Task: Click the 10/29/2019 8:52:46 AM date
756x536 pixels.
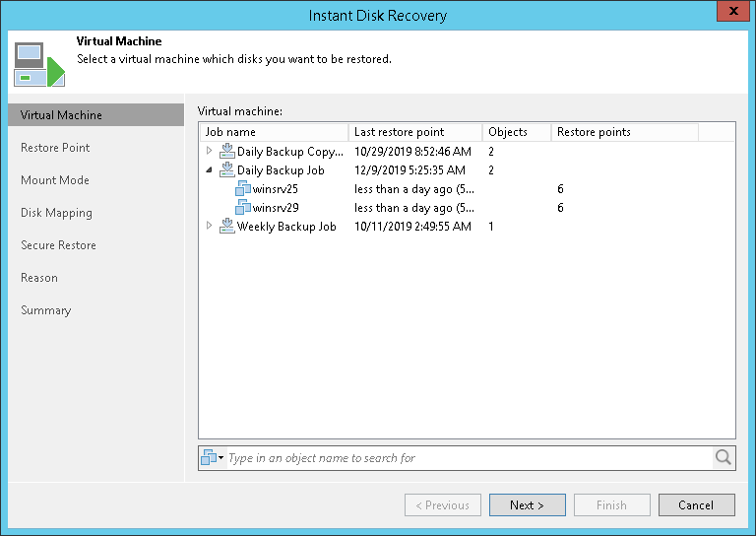Action: tap(412, 152)
